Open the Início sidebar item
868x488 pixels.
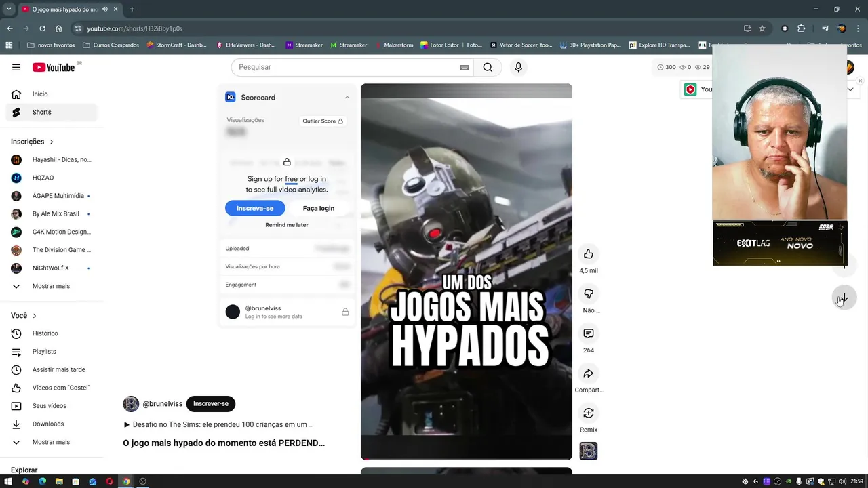coord(52,94)
